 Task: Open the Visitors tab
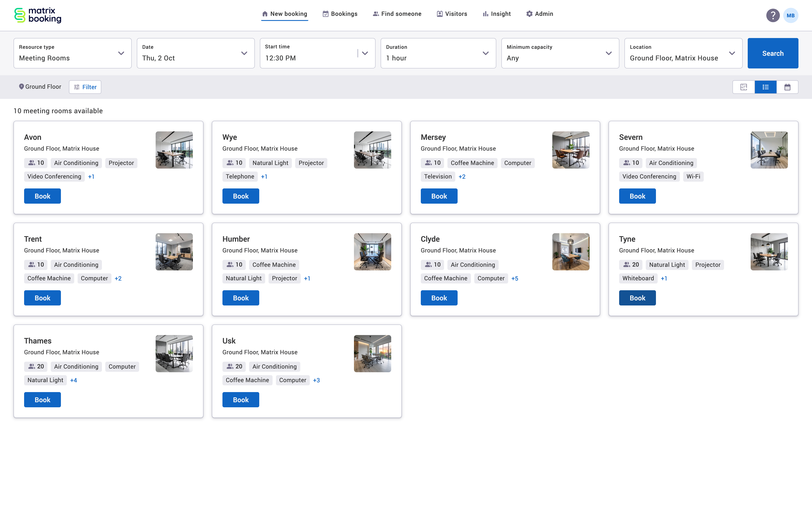click(x=452, y=14)
